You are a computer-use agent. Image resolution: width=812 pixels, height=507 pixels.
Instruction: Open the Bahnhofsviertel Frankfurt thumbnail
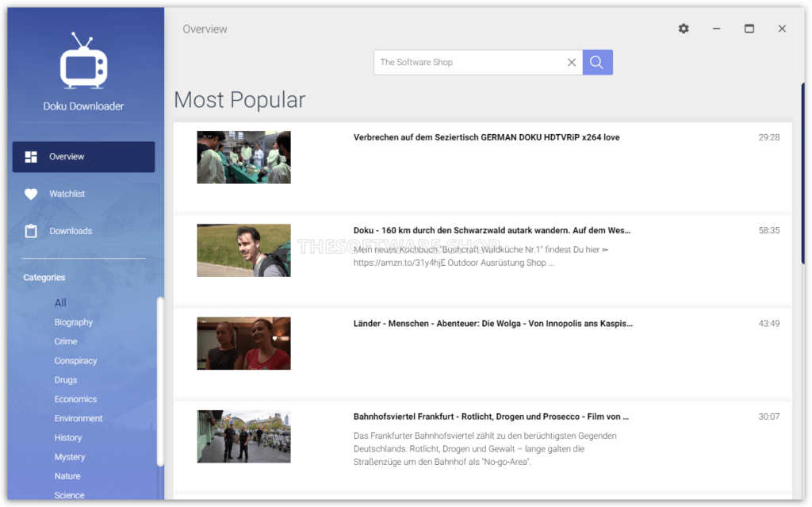click(244, 436)
